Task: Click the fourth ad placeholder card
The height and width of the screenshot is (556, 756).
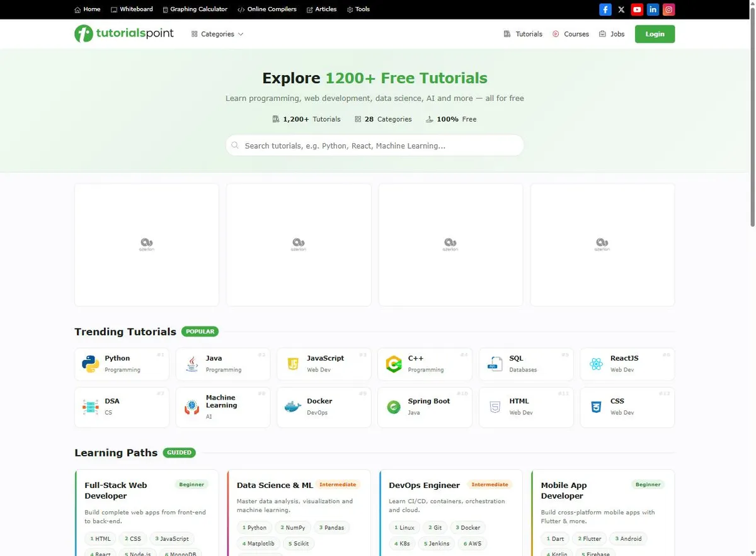Action: click(x=602, y=245)
